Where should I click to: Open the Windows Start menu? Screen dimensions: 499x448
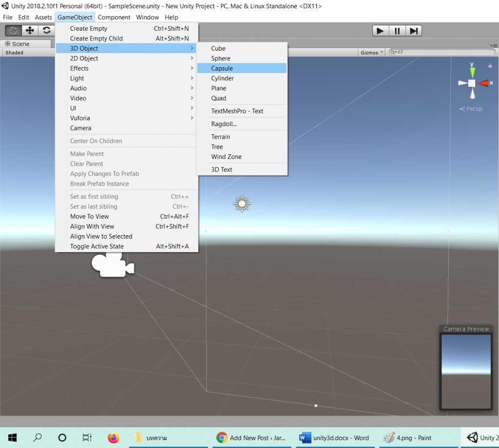coord(12,438)
